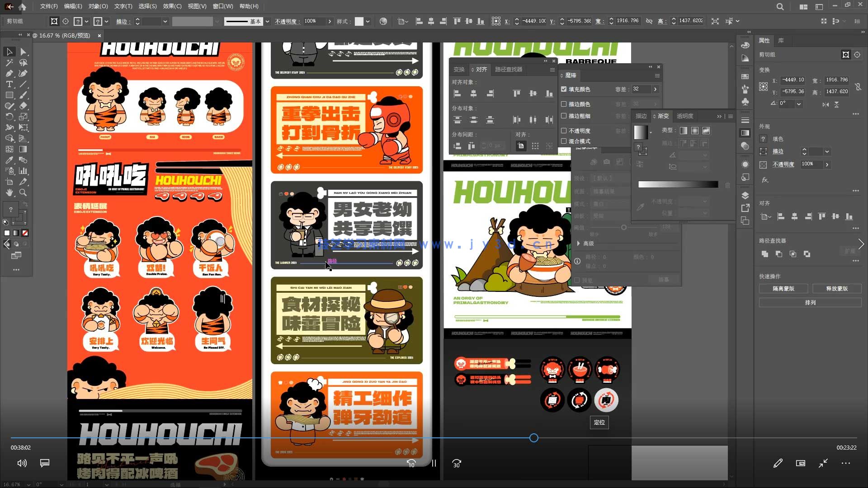Activate the Direct Selection tool
The width and height of the screenshot is (868, 488).
(x=23, y=52)
